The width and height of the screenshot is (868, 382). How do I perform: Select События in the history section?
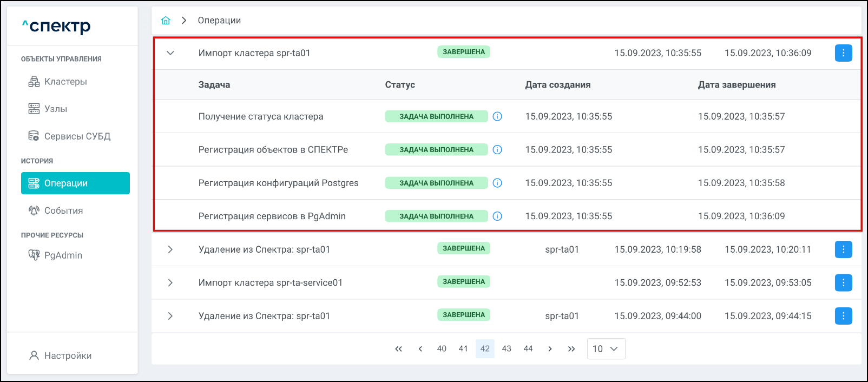(63, 210)
